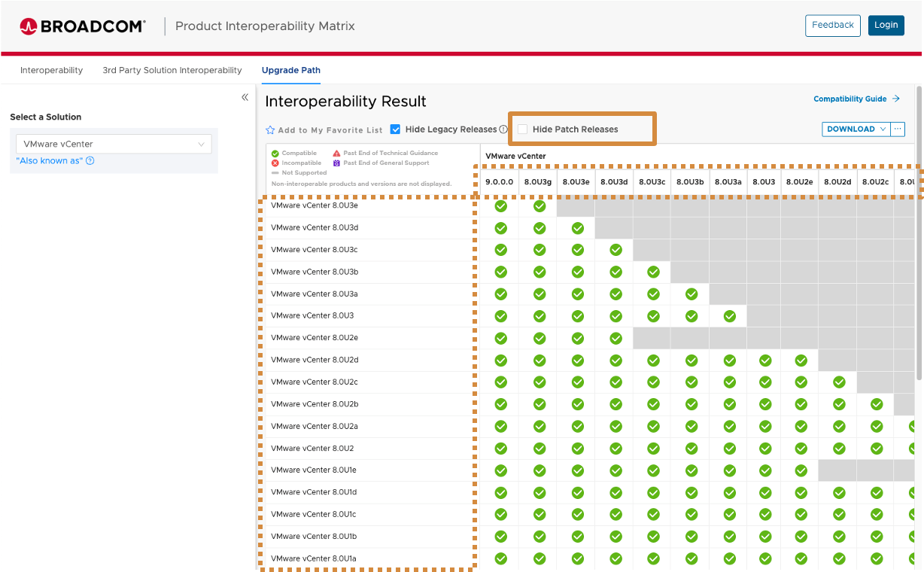The image size is (924, 572).
Task: Click the info icon beside Hide Legacy Releases
Action: tap(504, 129)
